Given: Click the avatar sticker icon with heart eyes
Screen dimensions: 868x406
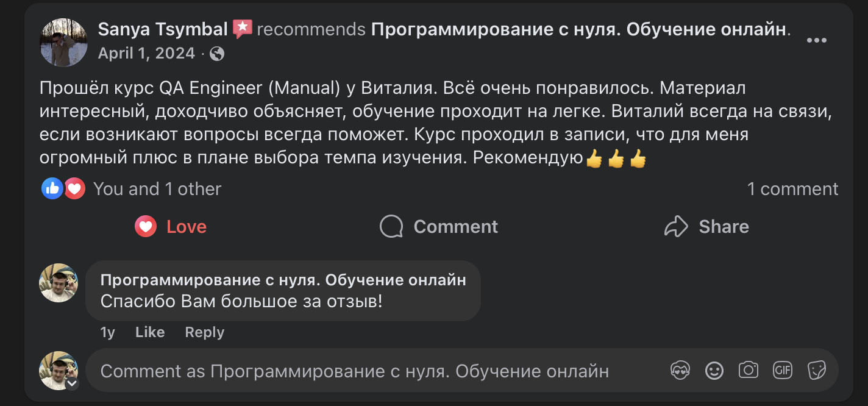Looking at the screenshot, I should [680, 370].
